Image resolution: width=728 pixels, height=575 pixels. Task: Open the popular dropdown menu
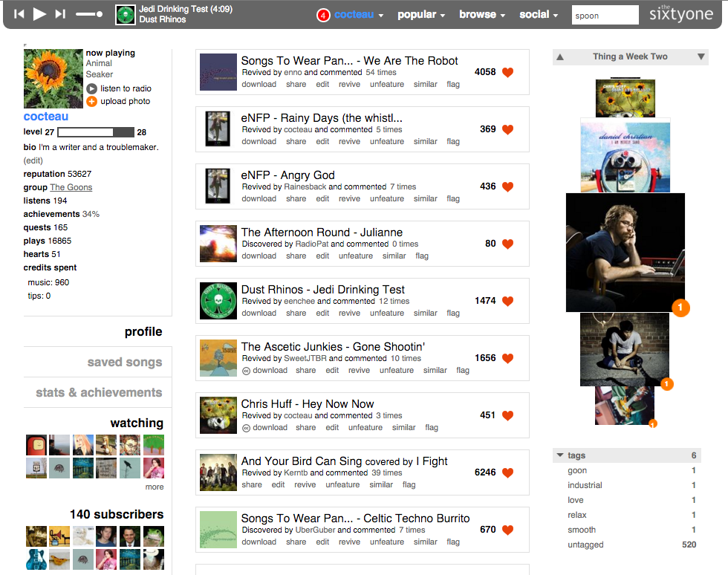pyautogui.click(x=421, y=14)
